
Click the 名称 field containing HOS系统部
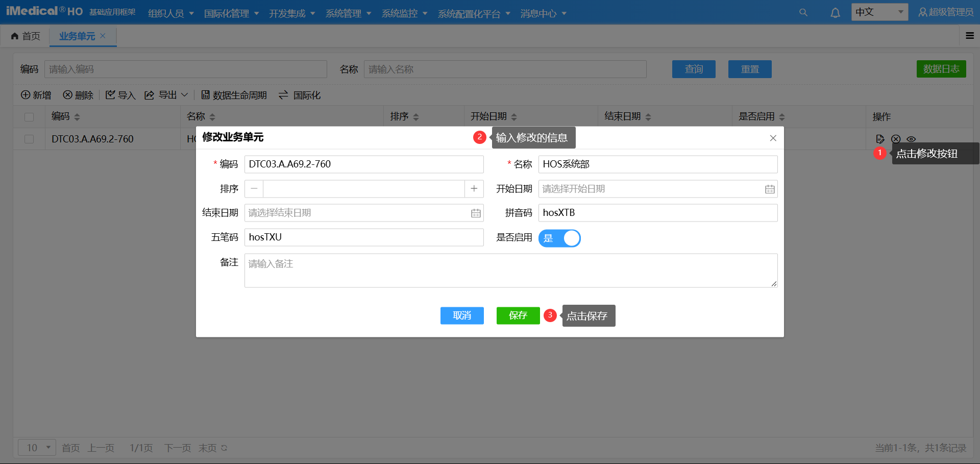pos(658,164)
